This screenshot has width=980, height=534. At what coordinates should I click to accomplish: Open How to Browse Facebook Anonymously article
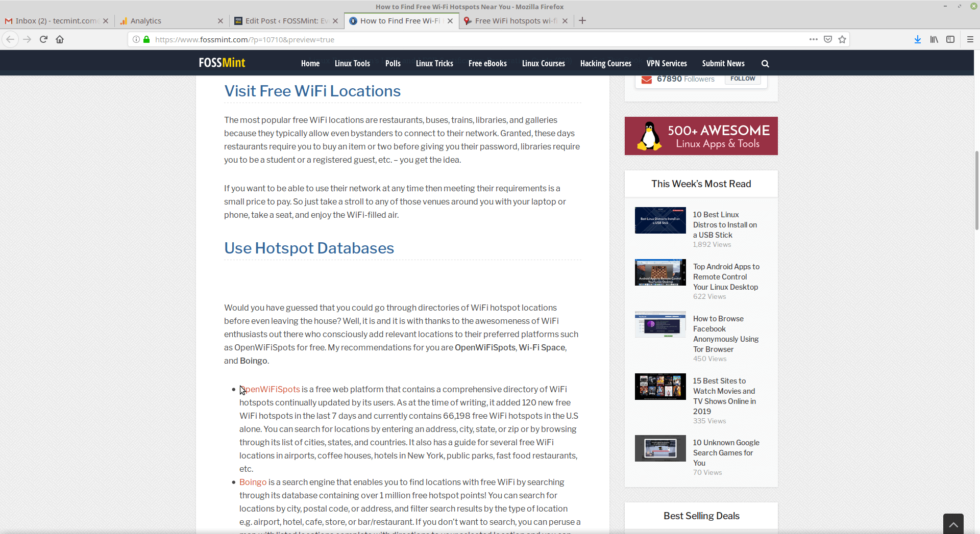click(x=726, y=334)
